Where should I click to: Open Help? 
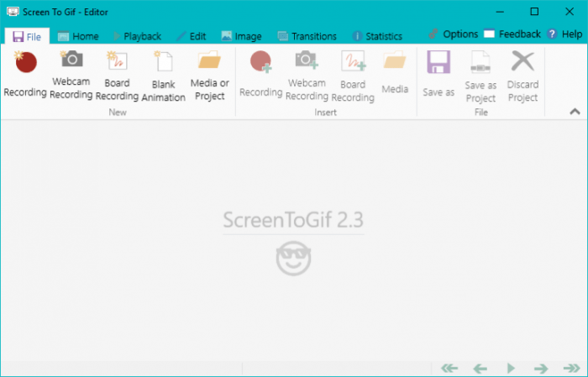point(564,34)
